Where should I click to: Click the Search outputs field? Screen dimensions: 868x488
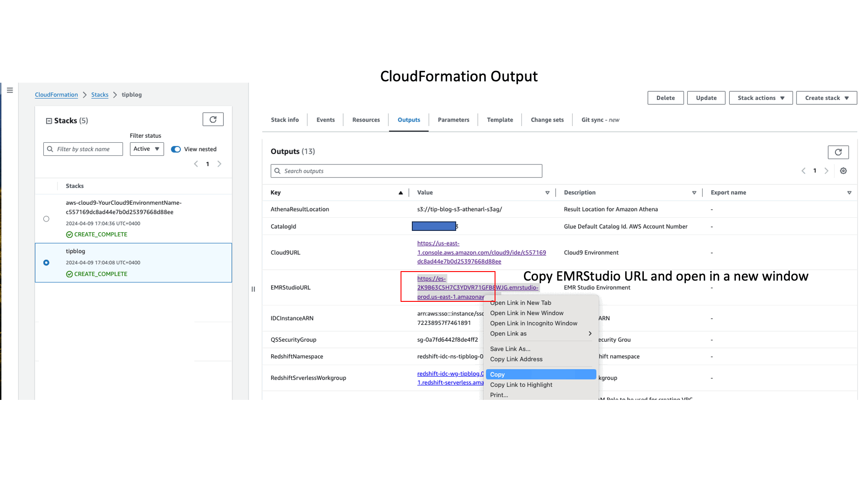(406, 171)
